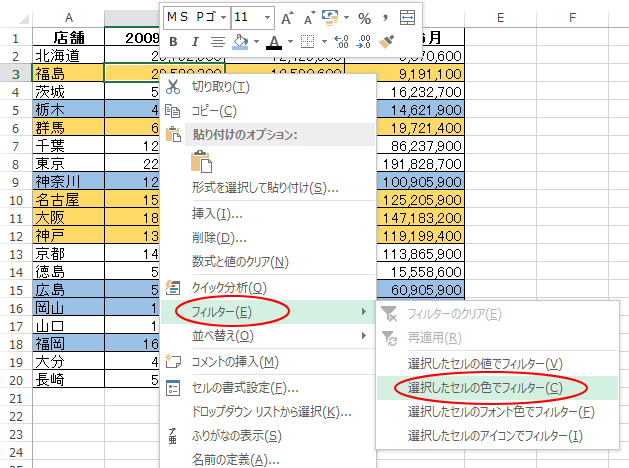
Task: Increase font size with large A icon
Action: pyautogui.click(x=287, y=18)
